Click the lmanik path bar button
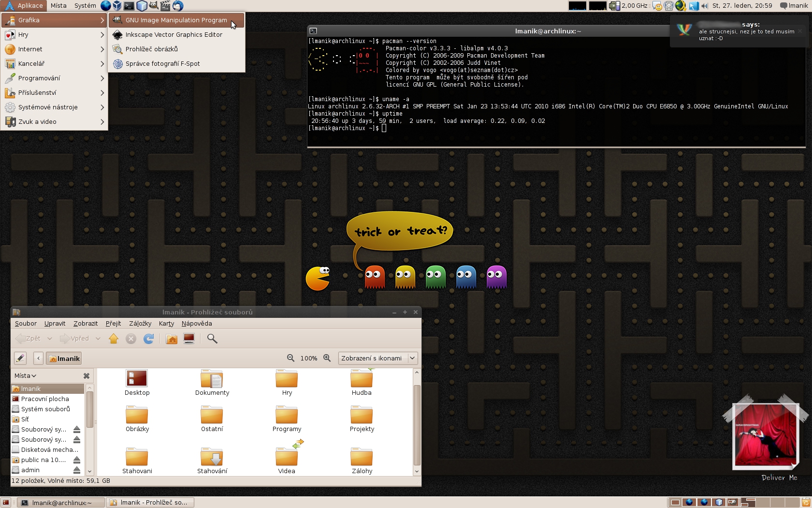The width and height of the screenshot is (812, 508). [x=64, y=359]
